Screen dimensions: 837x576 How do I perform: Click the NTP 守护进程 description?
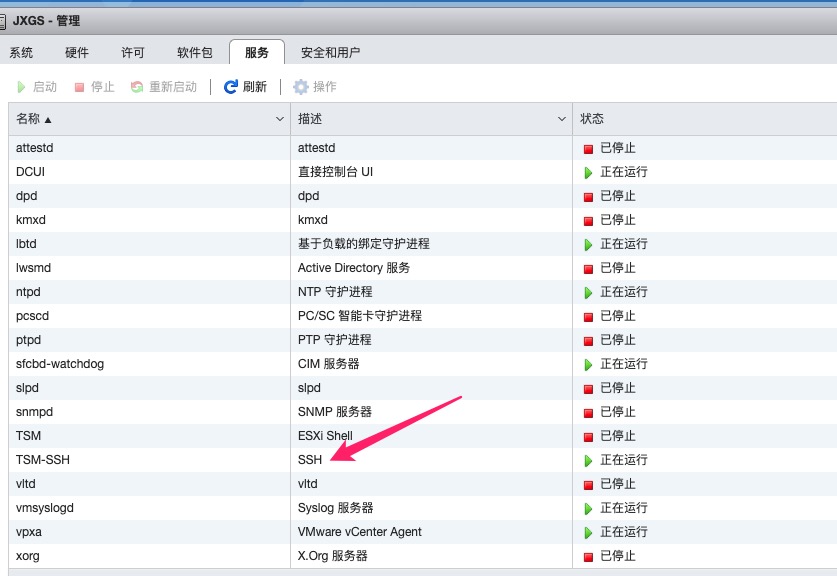point(335,292)
